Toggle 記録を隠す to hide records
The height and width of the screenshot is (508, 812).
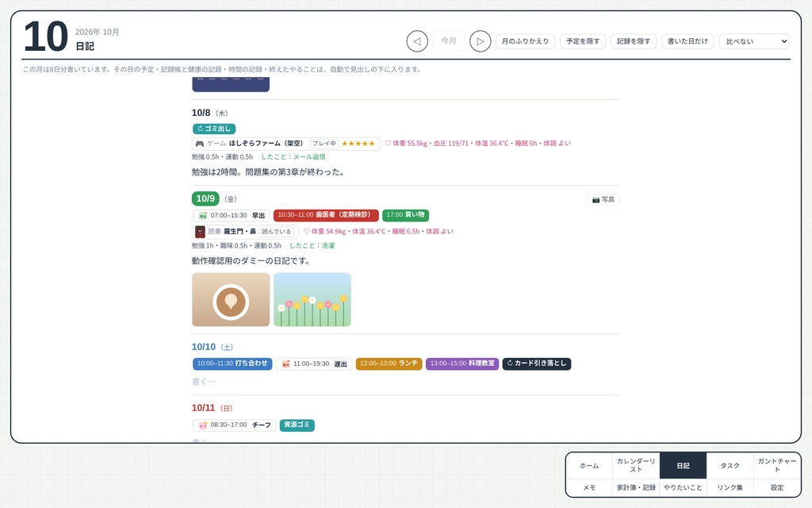click(634, 41)
